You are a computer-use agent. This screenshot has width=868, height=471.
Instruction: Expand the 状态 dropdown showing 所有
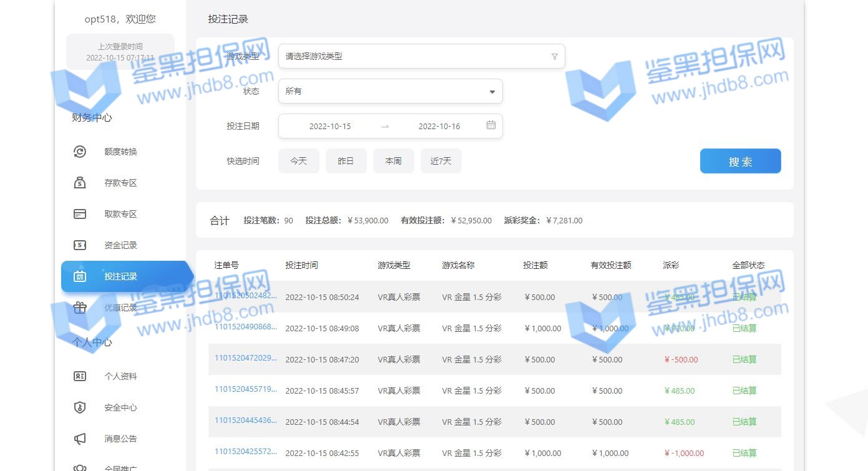click(390, 91)
